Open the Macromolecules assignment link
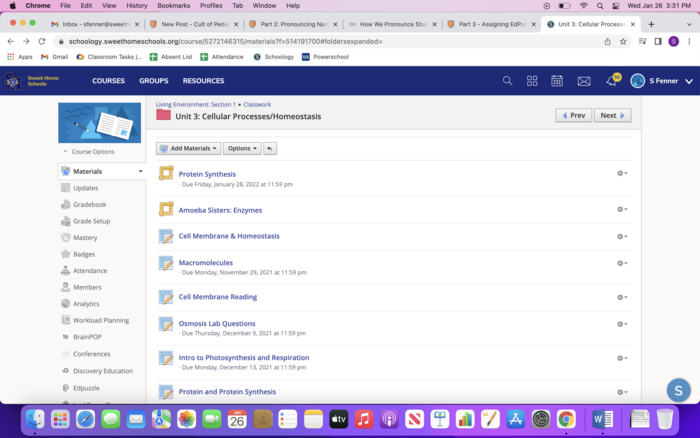Viewport: 700px width, 438px height. click(x=205, y=263)
